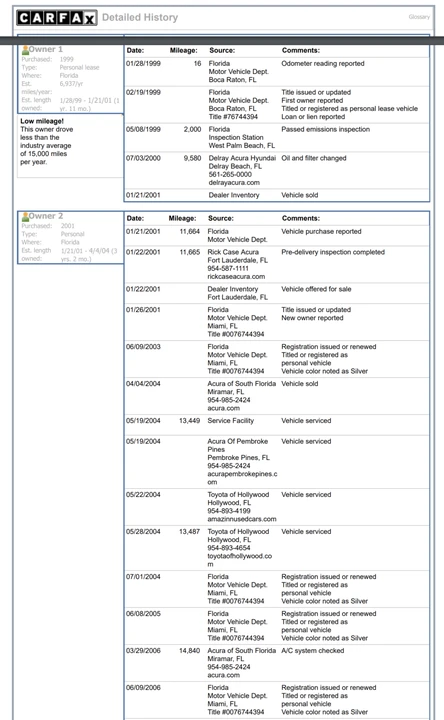The height and width of the screenshot is (720, 444).
Task: Click the CARFAX logo
Action: [x=57, y=18]
